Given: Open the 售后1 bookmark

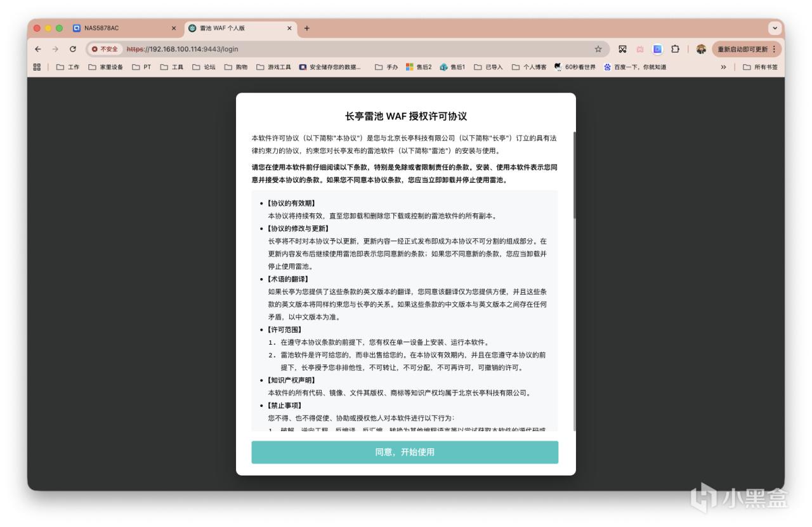Looking at the screenshot, I should point(452,67).
